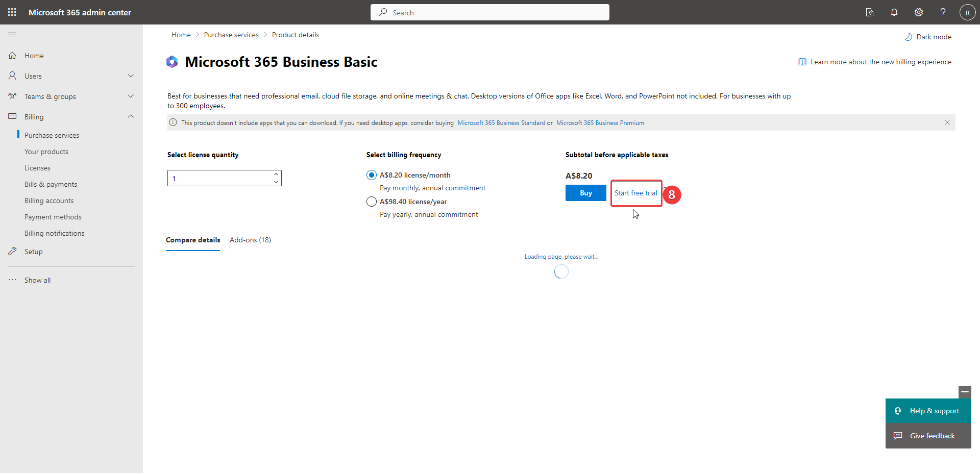The height and width of the screenshot is (474, 980).
Task: Open the account menu avatar "R"
Action: click(x=967, y=12)
